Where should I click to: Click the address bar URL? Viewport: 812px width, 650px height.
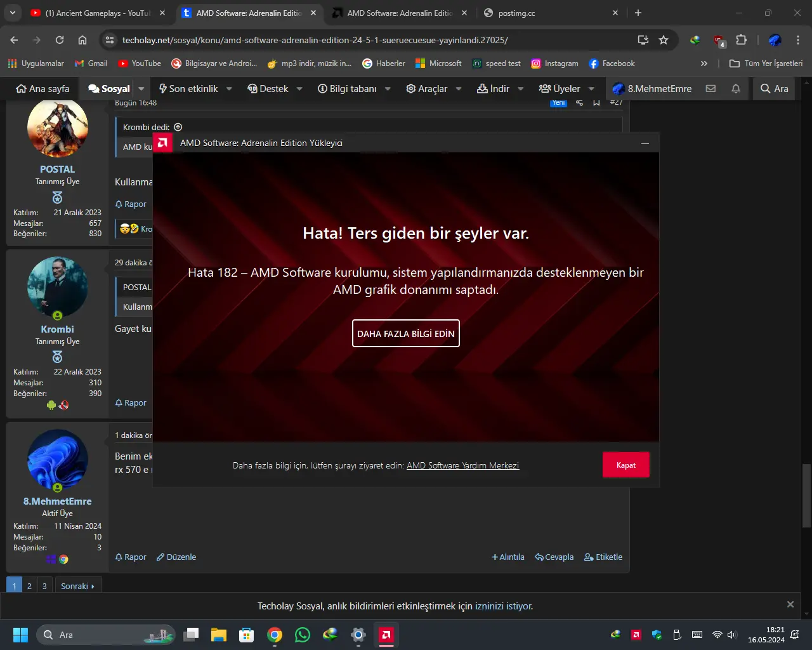pos(315,40)
